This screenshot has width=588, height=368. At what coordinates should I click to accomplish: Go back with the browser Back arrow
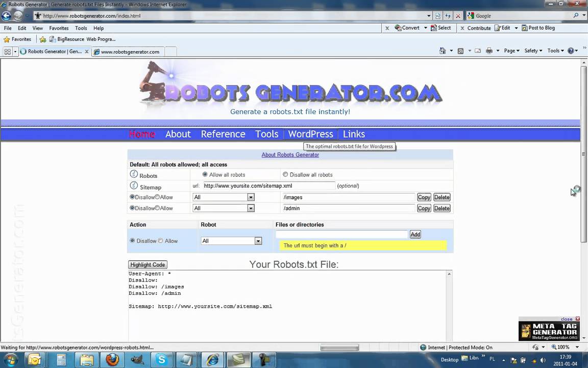coord(6,16)
